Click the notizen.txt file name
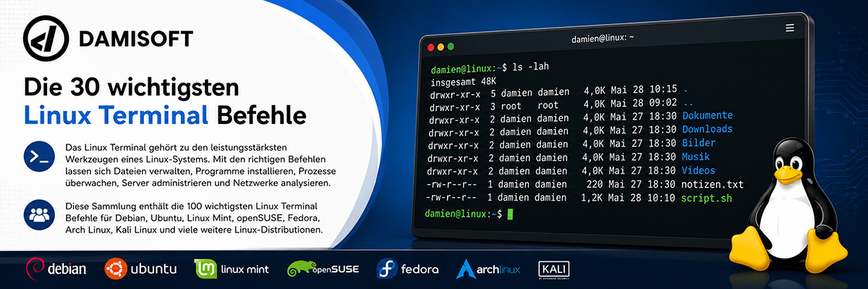The height and width of the screenshot is (289, 868). tap(712, 185)
